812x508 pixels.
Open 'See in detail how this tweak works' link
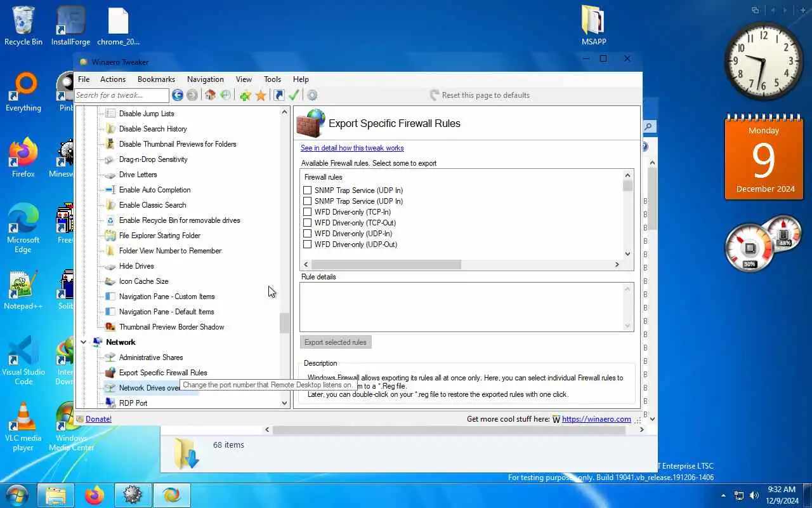tap(352, 148)
